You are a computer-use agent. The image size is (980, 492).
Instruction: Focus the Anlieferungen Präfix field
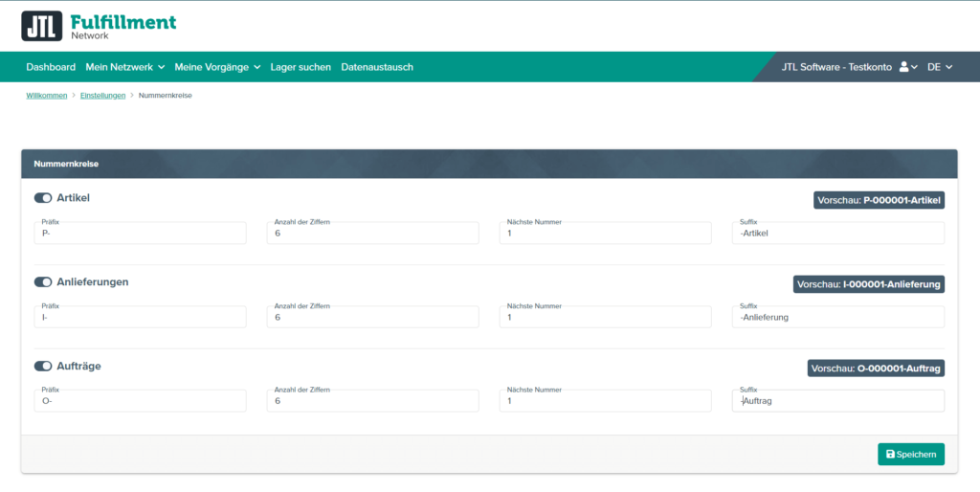pos(140,317)
